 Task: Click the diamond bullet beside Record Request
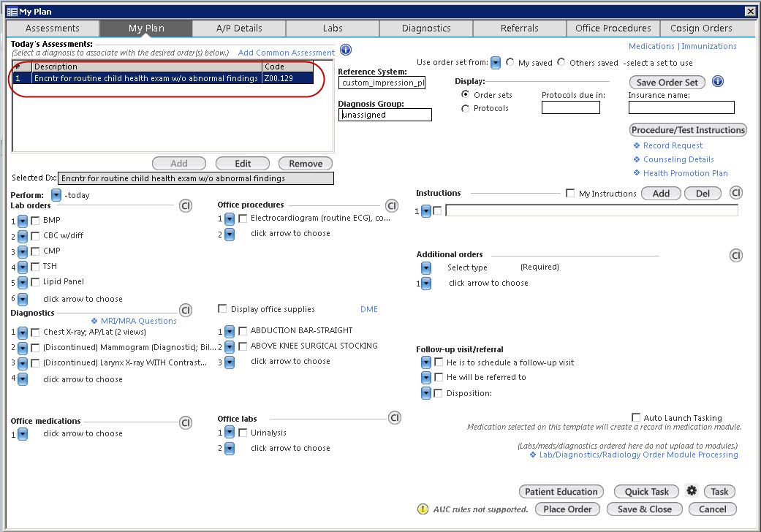637,145
